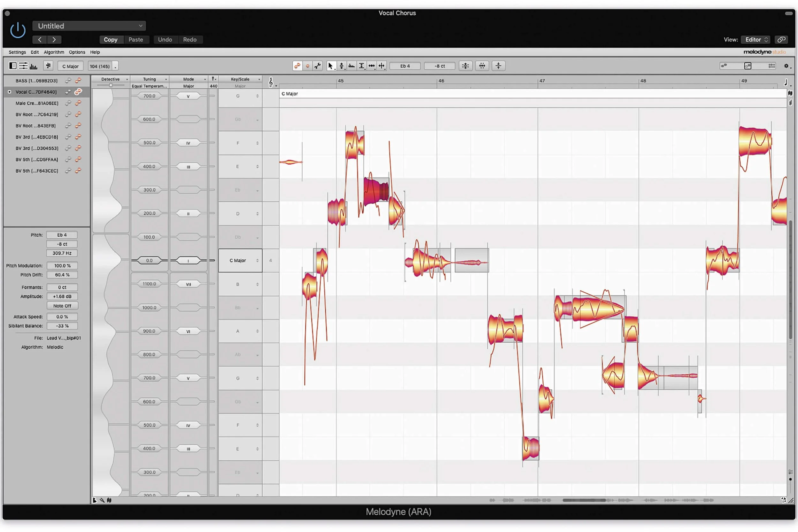Open the Algorithm menu
The height and width of the screenshot is (532, 798).
[54, 52]
